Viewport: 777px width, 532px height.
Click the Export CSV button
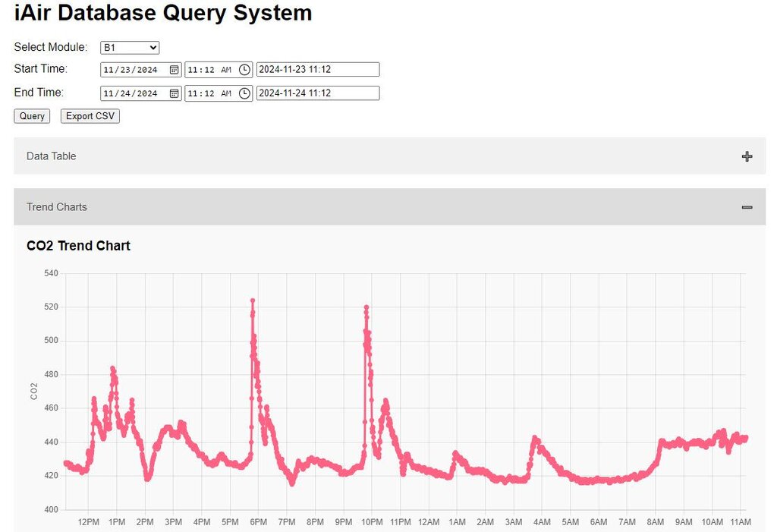[x=90, y=116]
